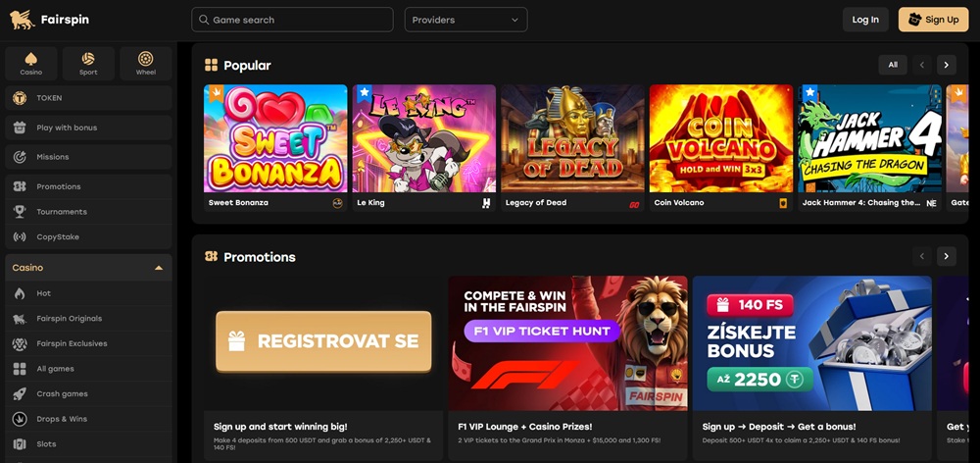Open the TOKEN menu item
Screen dimensions: 980x463
(88, 98)
